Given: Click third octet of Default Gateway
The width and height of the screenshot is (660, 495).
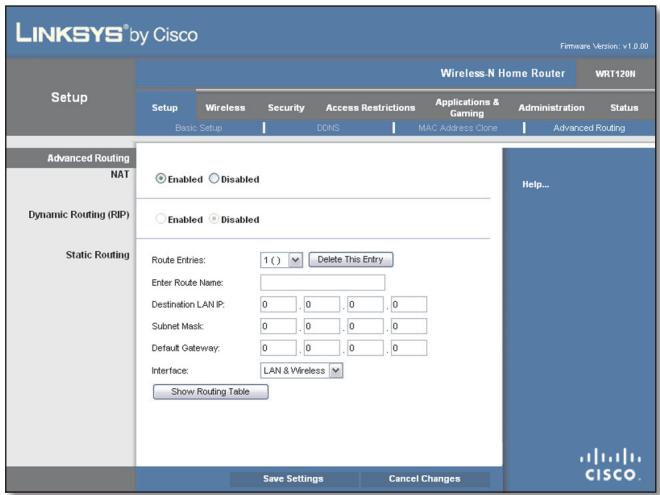Looking at the screenshot, I should point(365,348).
